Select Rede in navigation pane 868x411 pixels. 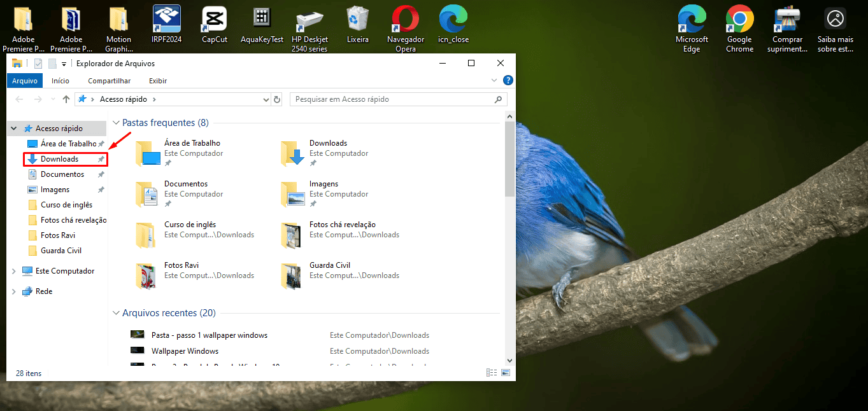coord(38,291)
